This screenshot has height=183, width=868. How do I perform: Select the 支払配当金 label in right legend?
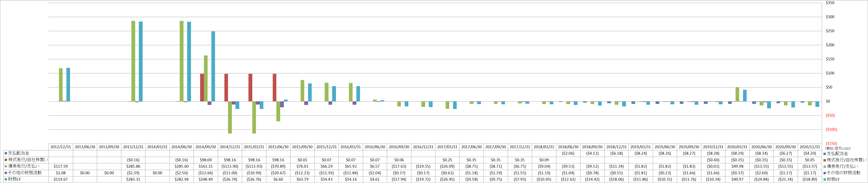tap(838, 153)
